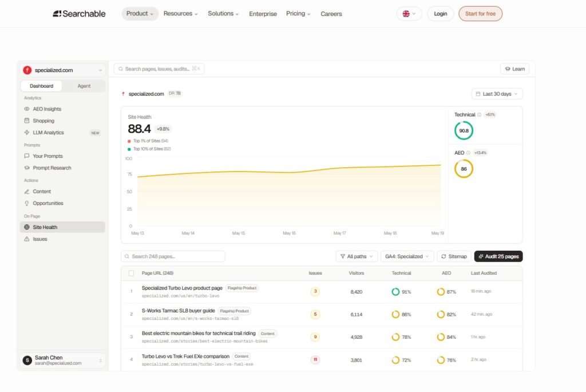Click Issues warning triangle icon
This screenshot has width=586, height=392.
27,239
